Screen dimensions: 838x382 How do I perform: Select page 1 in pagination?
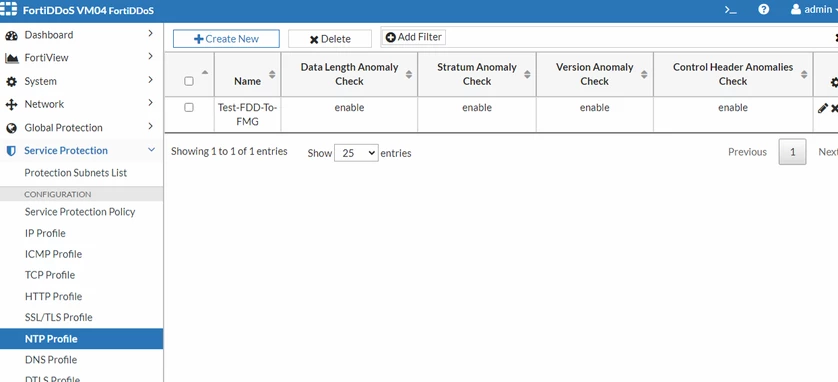click(x=793, y=152)
